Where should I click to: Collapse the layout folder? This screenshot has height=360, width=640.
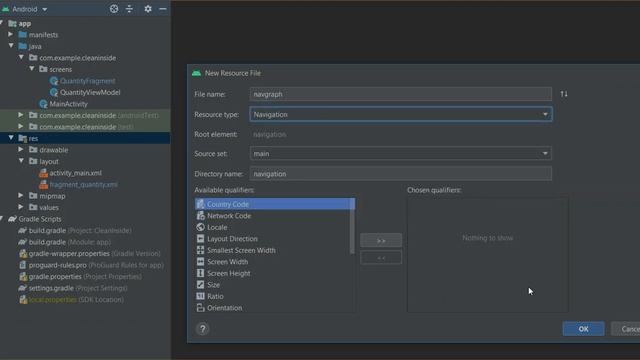tap(21, 161)
